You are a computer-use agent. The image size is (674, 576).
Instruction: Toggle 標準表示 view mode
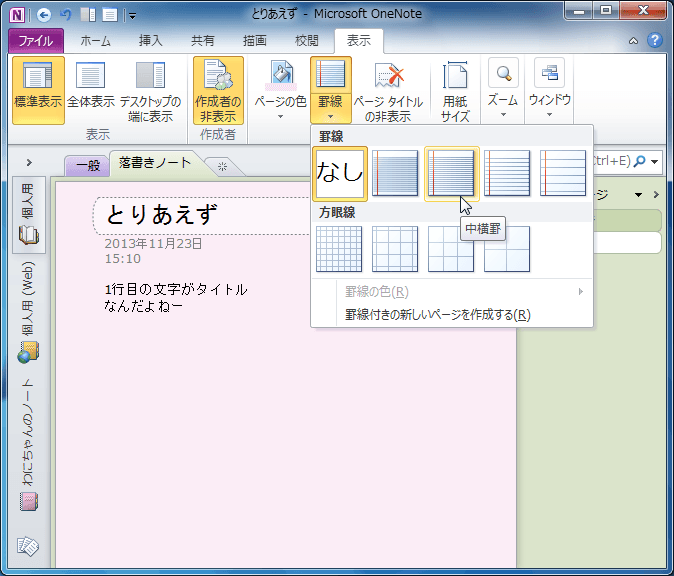coord(38,91)
